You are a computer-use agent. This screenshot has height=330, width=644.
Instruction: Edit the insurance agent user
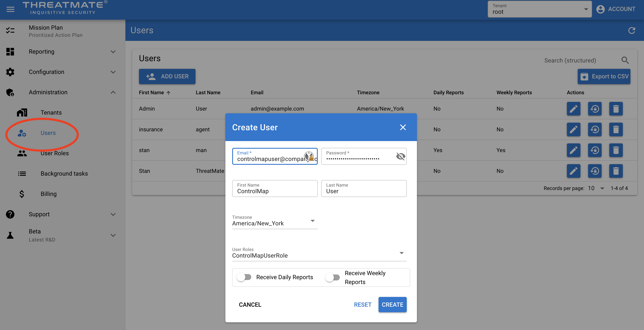[x=573, y=129]
